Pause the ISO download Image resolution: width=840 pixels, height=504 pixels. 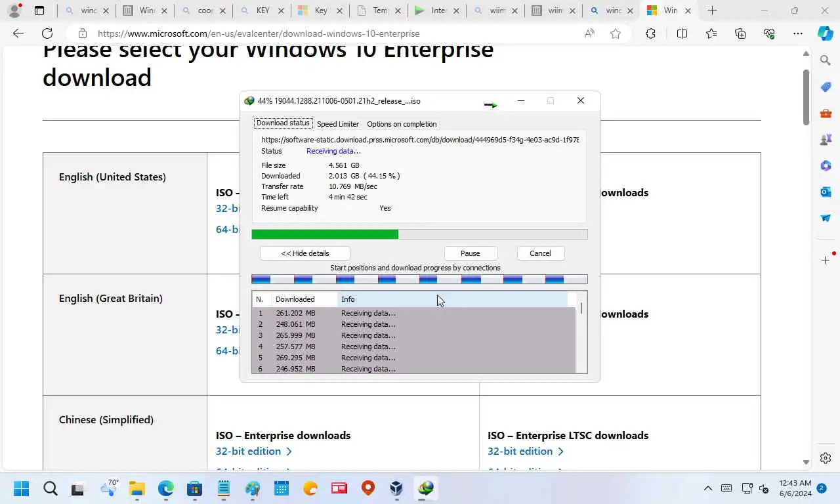tap(470, 253)
